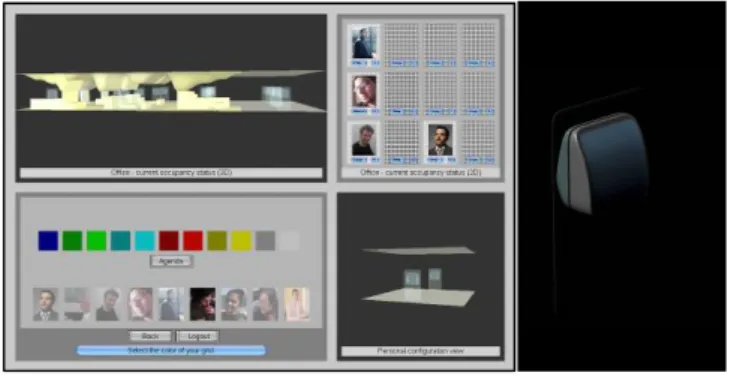Select the light gray color swatch
The image size is (731, 376).
290,241
